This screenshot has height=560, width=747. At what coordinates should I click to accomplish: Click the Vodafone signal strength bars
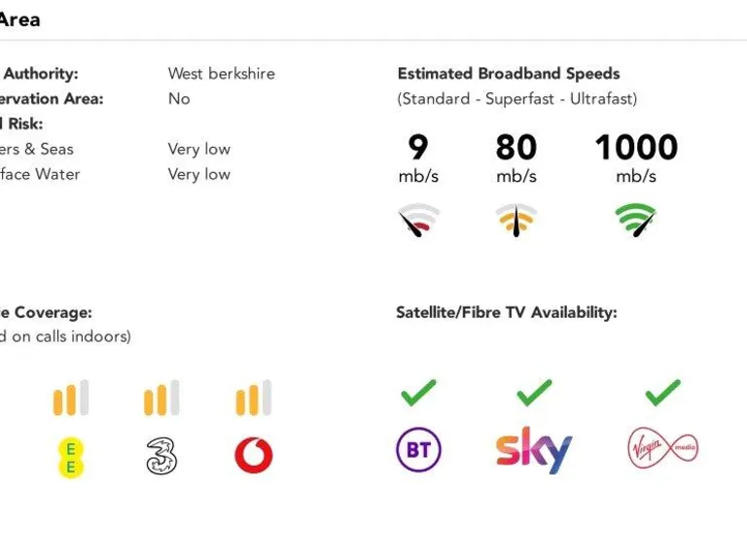253,399
